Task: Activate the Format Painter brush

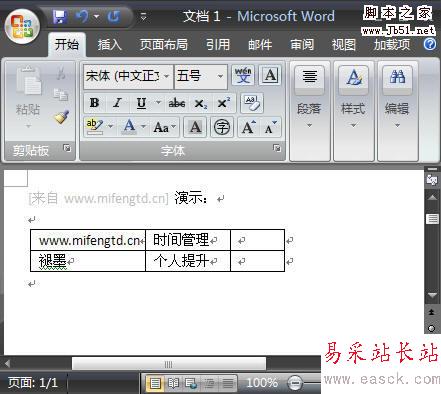Action: [x=62, y=117]
